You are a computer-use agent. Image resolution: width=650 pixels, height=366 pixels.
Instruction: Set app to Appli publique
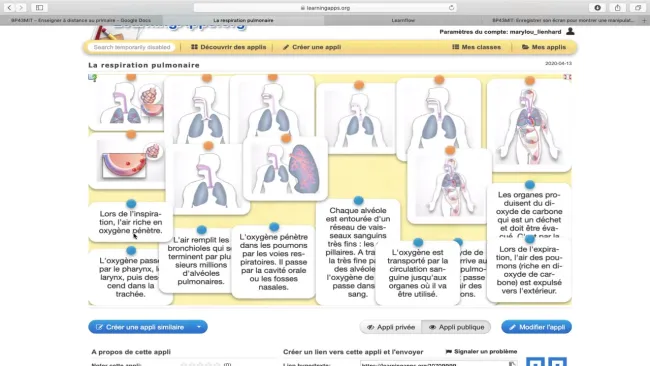point(456,327)
